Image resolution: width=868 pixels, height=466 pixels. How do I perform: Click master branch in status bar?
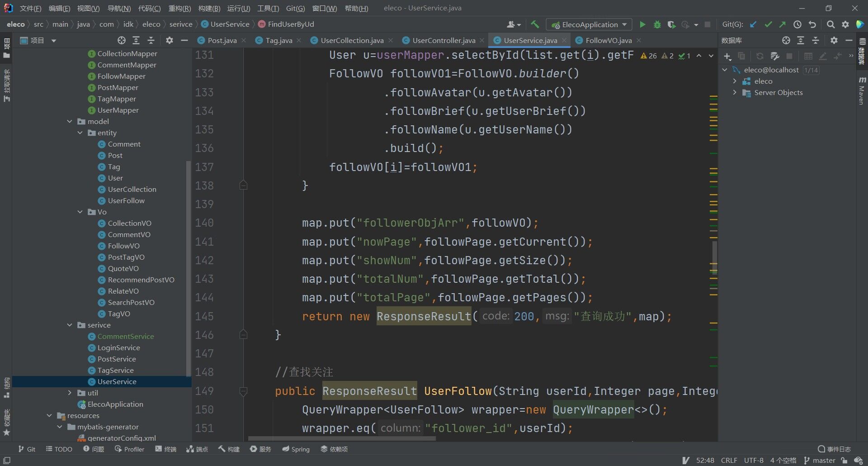click(820, 460)
